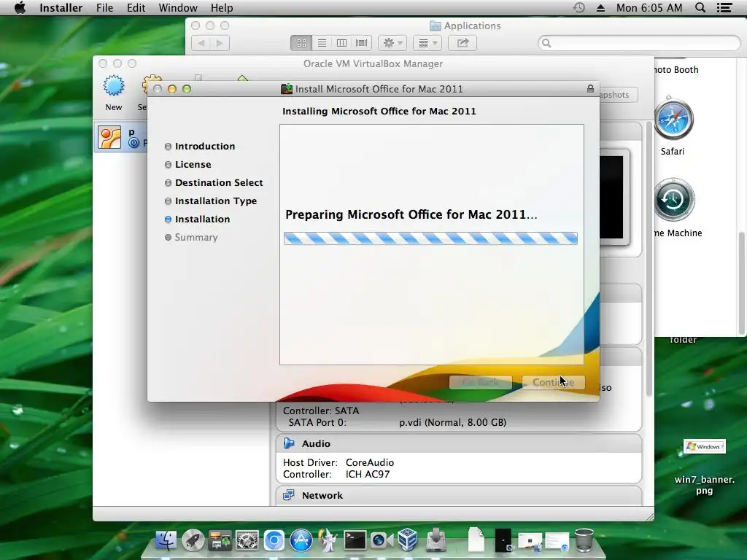Open the camera screen recorder in Dock
This screenshot has height=560, width=747.
point(381,540)
